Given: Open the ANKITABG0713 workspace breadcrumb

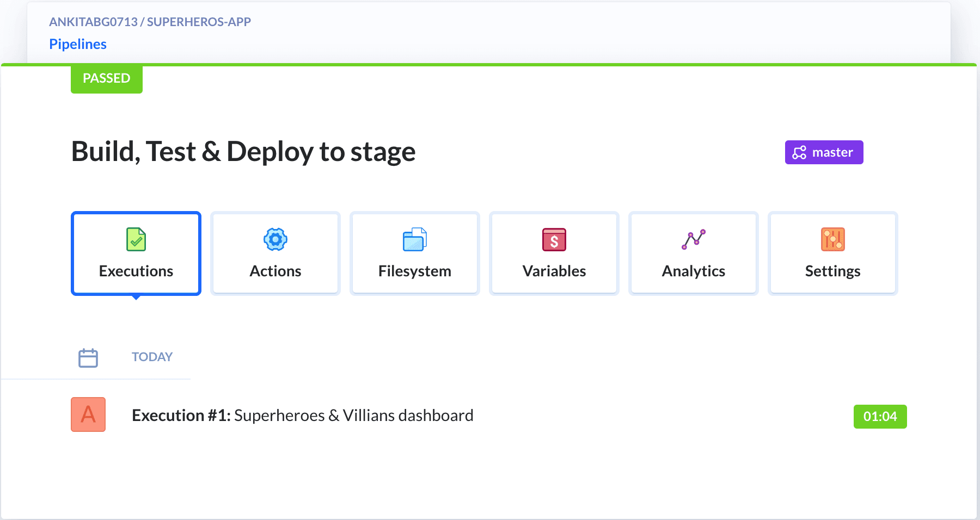Looking at the screenshot, I should pos(93,22).
